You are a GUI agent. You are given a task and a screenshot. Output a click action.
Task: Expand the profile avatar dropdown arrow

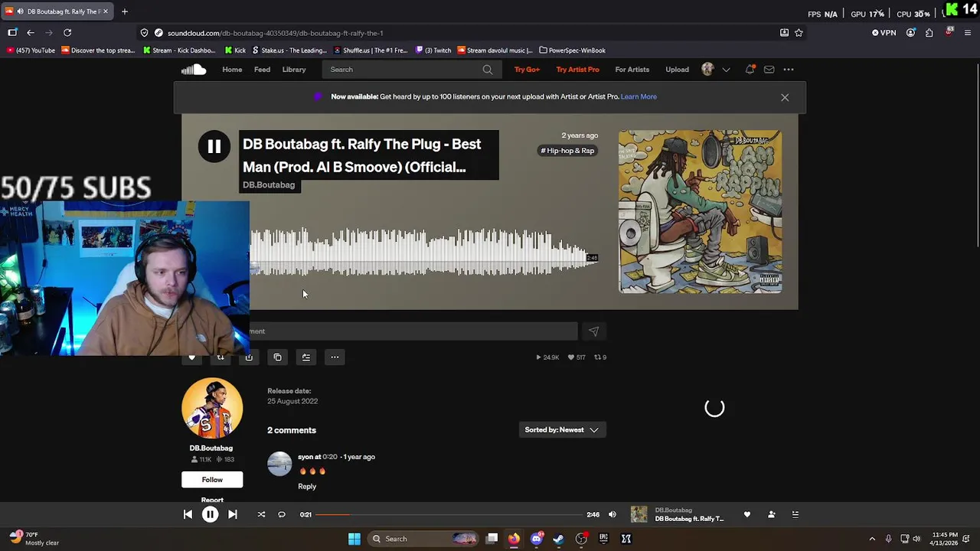coord(726,70)
